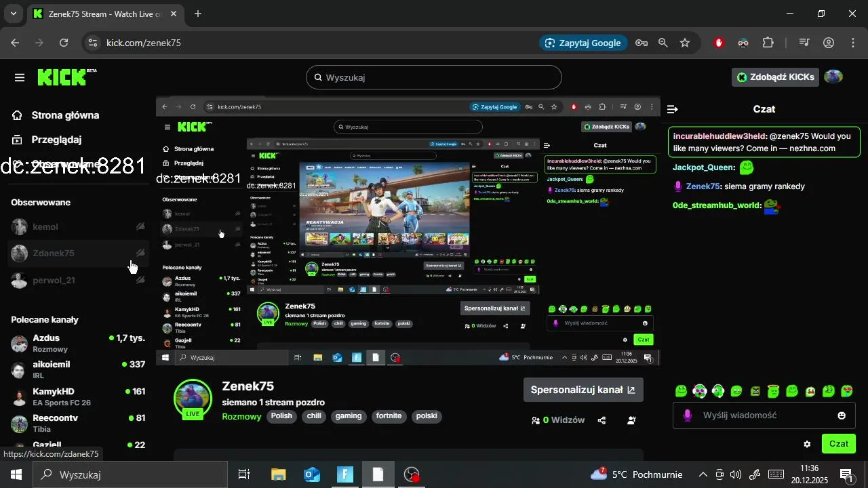
Task: Collapse the chat panel arrow icon
Action: [673, 109]
